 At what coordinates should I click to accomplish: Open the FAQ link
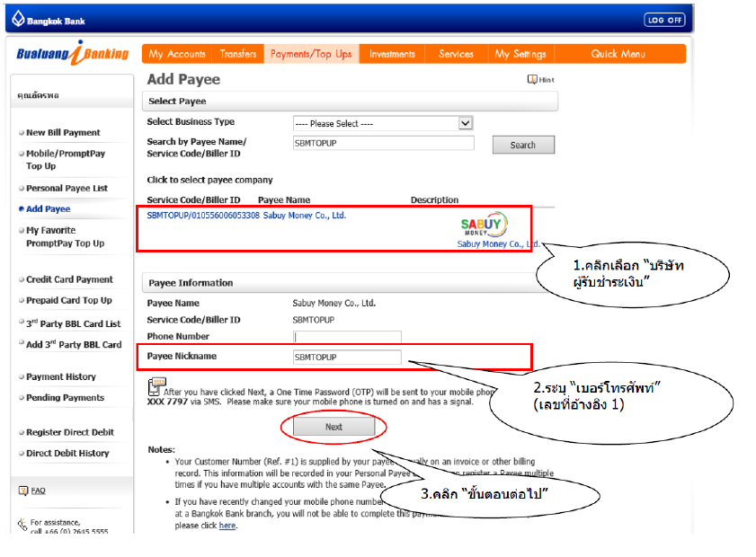[38, 491]
